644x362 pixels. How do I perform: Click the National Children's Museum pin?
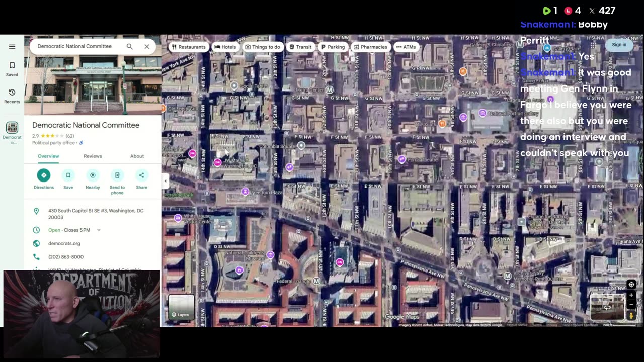coord(270,255)
